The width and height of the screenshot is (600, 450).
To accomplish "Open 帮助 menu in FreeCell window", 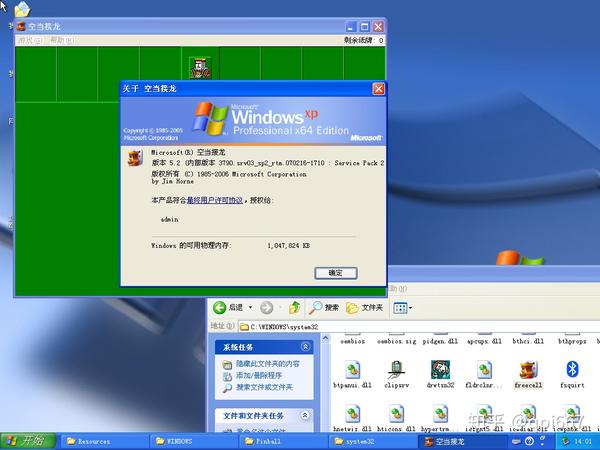I will [62, 40].
